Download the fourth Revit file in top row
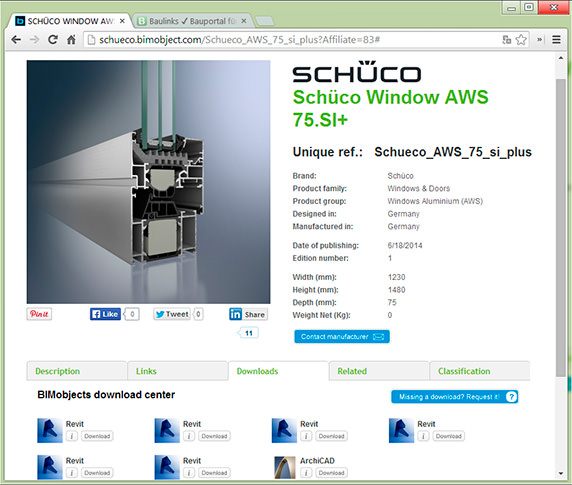Screen dimensions: 572x485 click(x=448, y=436)
